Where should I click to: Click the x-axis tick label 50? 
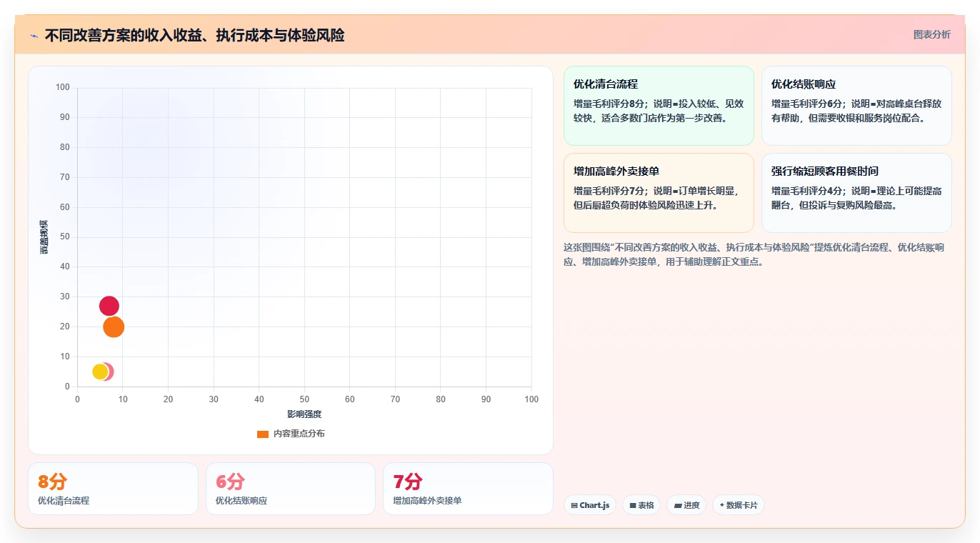304,399
